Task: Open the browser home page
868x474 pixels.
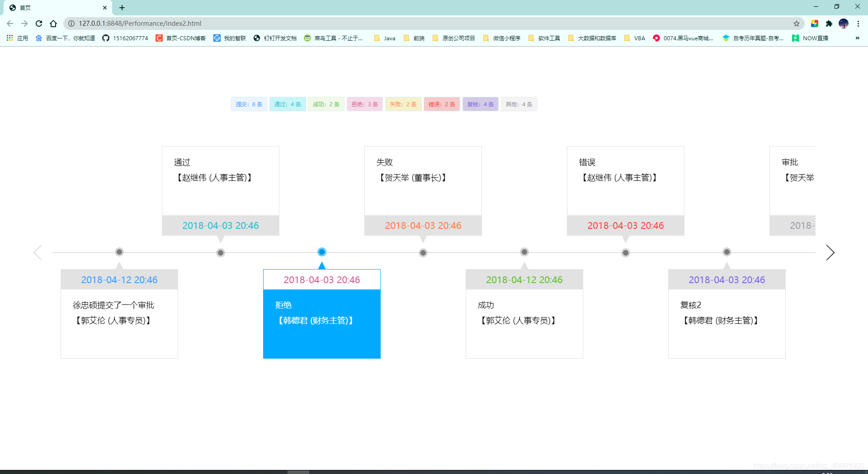Action: point(53,23)
